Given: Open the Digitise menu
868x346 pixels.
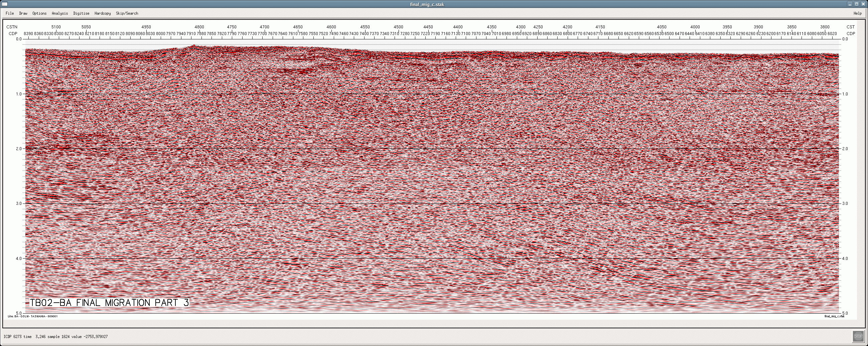Looking at the screenshot, I should pos(81,13).
